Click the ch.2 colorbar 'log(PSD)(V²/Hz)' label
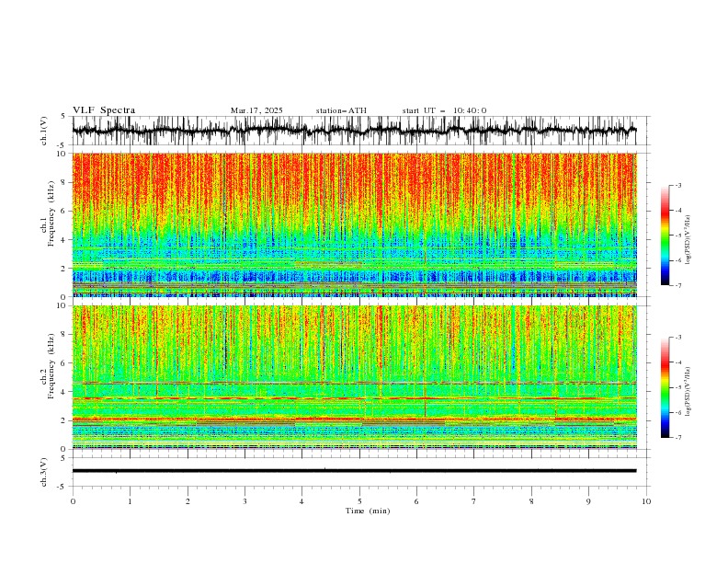Image resolution: width=728 pixels, height=563 pixels. point(688,391)
